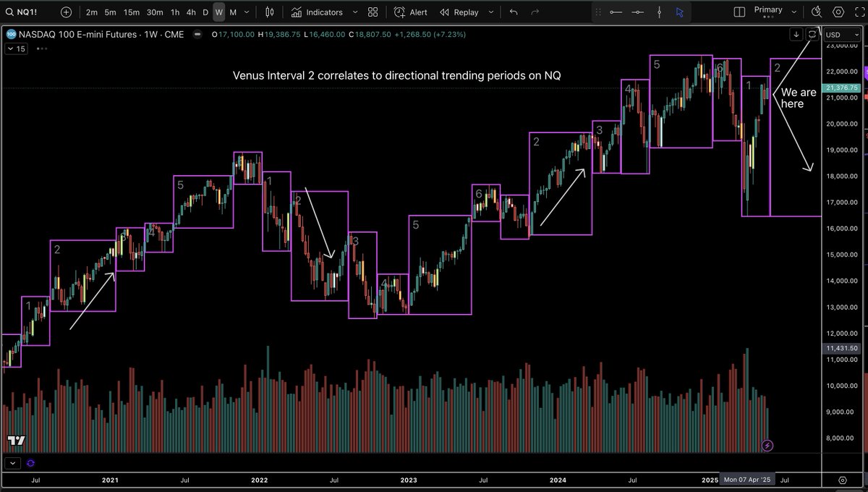Select the arrow cursor tool

(679, 12)
